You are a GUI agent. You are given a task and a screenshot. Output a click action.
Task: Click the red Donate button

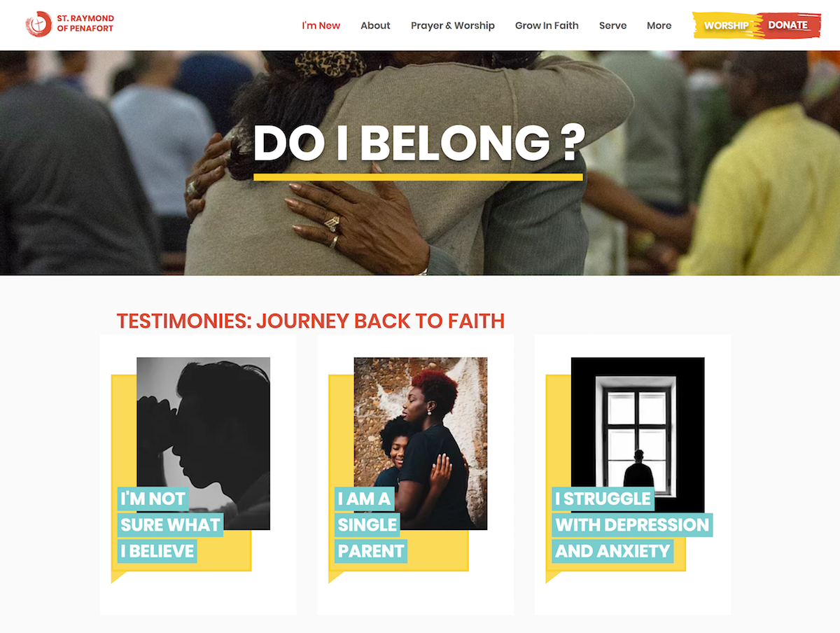[x=789, y=25]
